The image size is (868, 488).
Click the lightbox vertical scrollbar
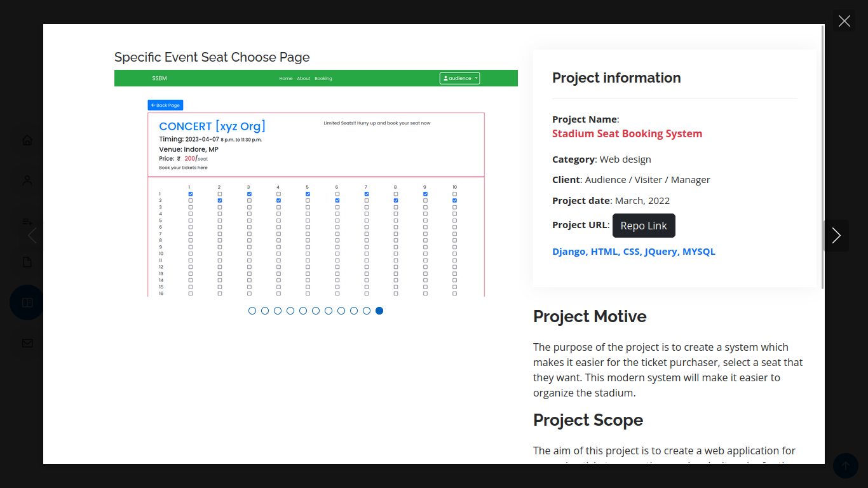click(823, 159)
